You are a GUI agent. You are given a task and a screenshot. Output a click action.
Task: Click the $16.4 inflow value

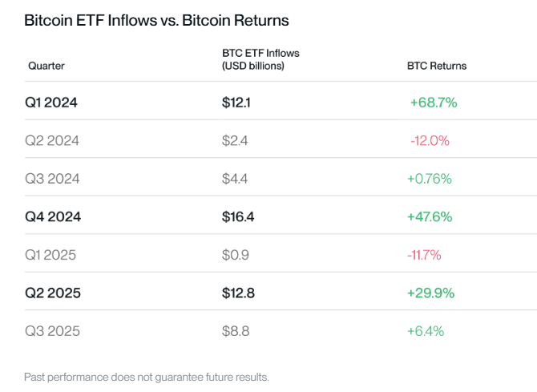pyautogui.click(x=238, y=216)
